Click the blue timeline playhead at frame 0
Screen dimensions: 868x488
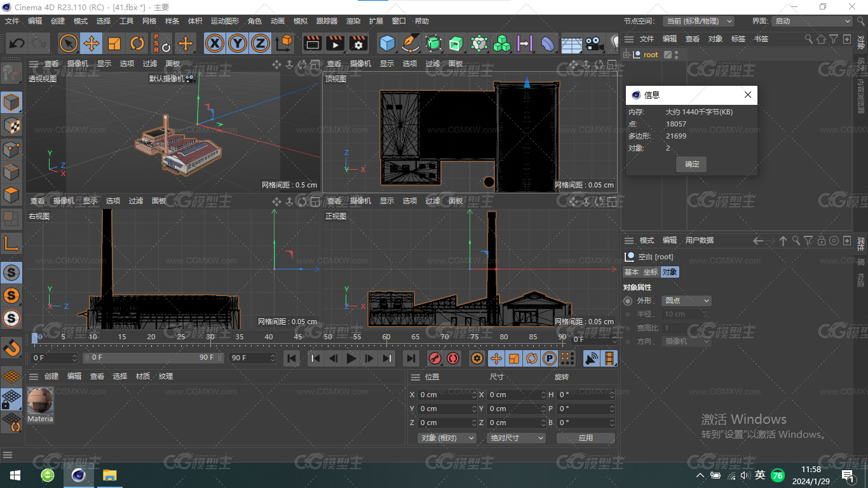pyautogui.click(x=36, y=337)
